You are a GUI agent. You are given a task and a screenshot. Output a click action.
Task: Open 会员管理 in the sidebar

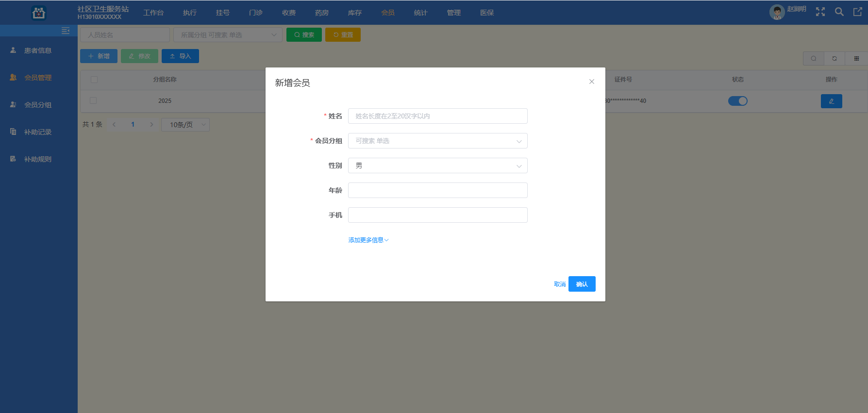(x=39, y=78)
